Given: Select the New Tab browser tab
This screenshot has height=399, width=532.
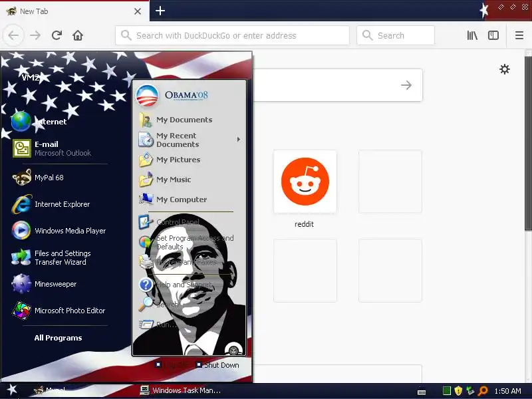Looking at the screenshot, I should pyautogui.click(x=74, y=11).
